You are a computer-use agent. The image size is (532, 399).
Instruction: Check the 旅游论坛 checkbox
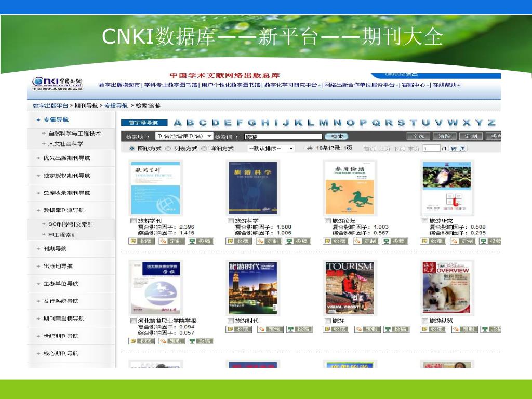click(328, 221)
